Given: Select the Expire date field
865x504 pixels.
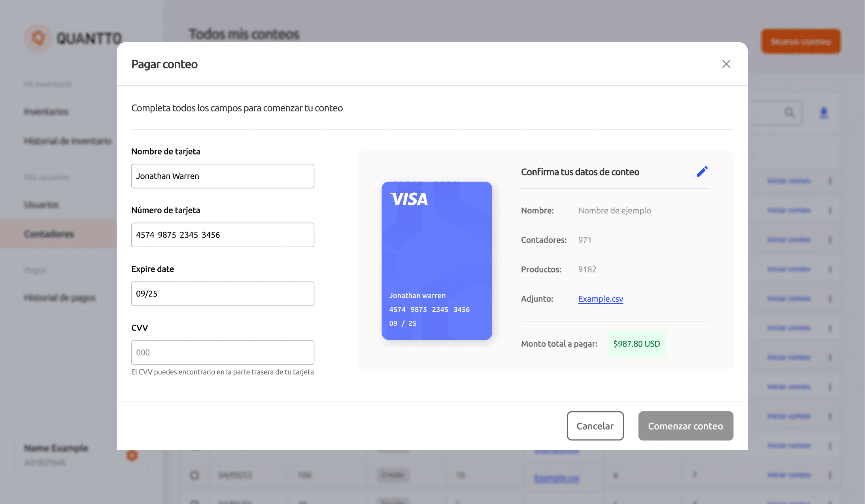Looking at the screenshot, I should point(223,294).
